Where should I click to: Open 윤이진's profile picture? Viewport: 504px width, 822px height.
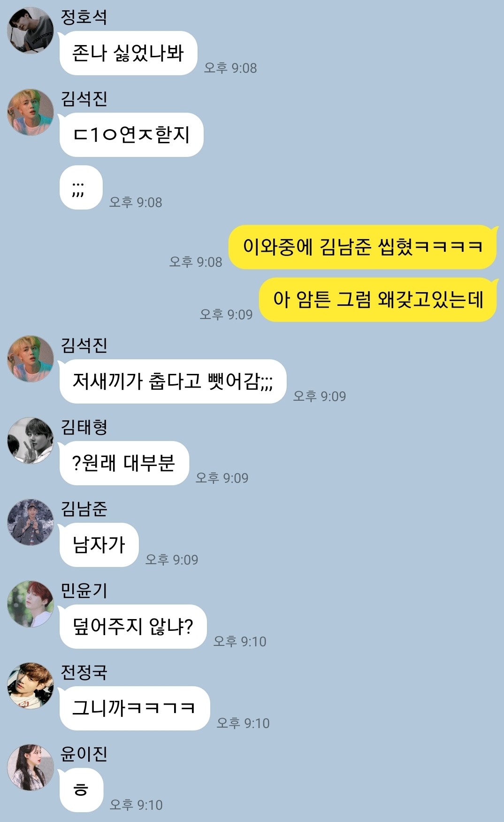tap(31, 768)
